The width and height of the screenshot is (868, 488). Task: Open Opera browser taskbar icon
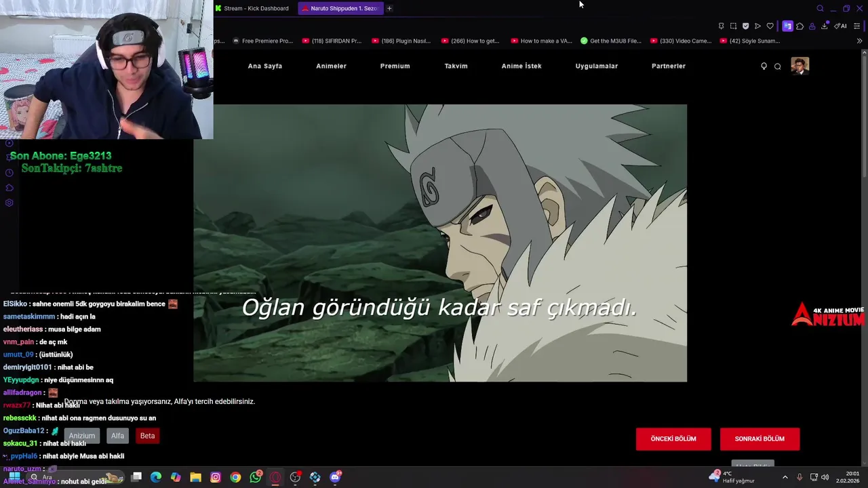[x=275, y=477]
